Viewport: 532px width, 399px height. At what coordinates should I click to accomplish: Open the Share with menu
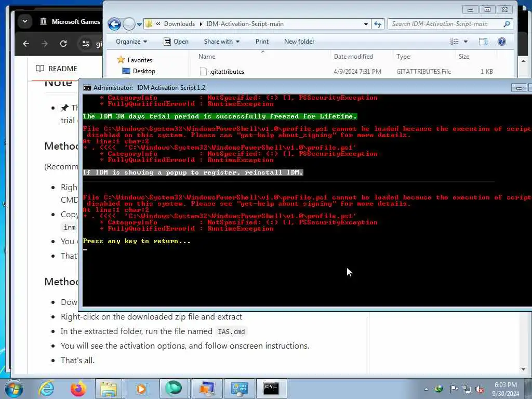221,42
